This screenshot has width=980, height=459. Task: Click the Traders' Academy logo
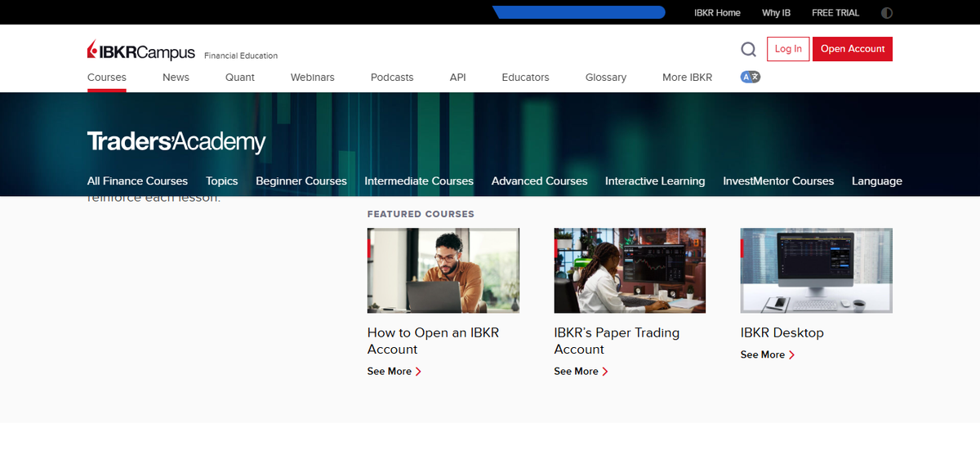point(176,141)
